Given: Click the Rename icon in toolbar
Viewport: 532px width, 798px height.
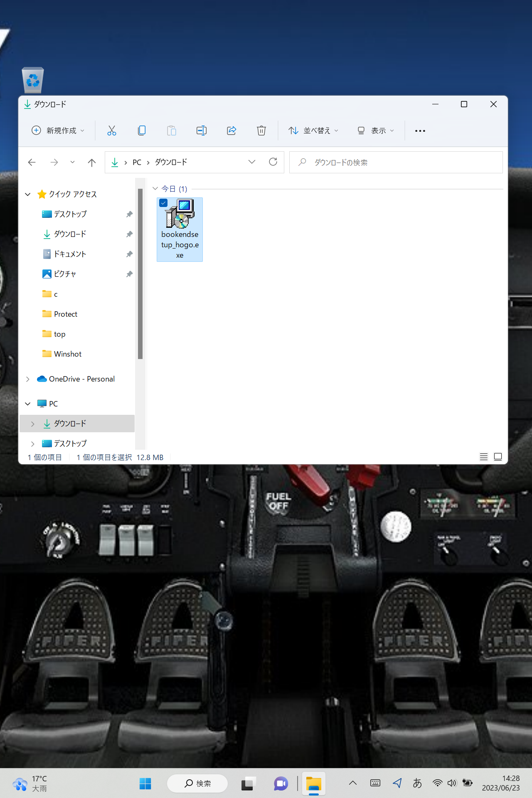Looking at the screenshot, I should [202, 131].
